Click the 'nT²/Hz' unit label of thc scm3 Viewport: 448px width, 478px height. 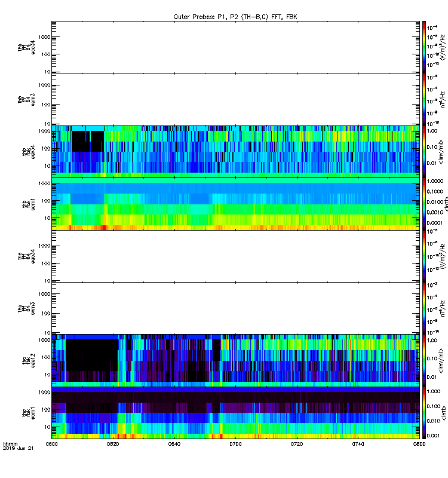[443, 308]
